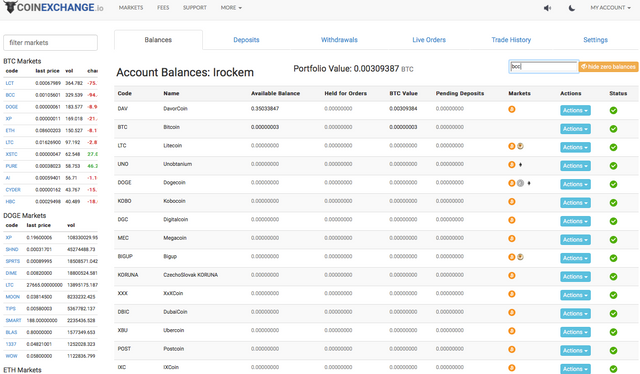Open BTC market icon for XXX row

pos(511,294)
